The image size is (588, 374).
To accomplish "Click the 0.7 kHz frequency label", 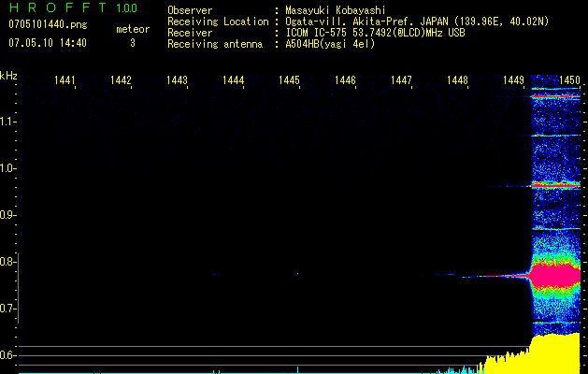I will [7, 309].
